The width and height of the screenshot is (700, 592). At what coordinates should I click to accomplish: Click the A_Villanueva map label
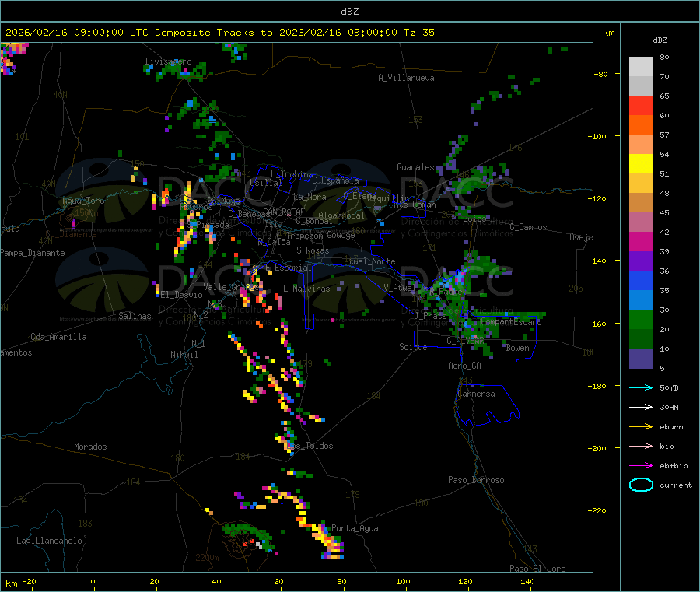click(x=406, y=78)
